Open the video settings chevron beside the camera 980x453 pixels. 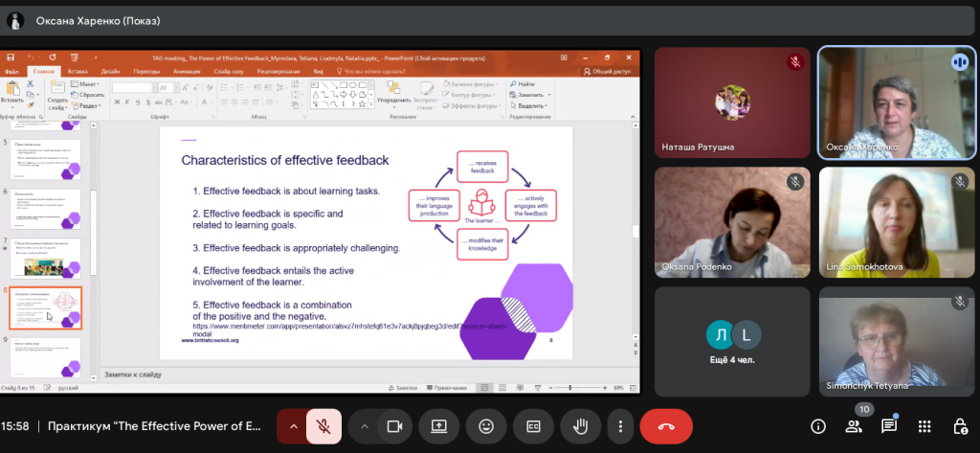[364, 426]
